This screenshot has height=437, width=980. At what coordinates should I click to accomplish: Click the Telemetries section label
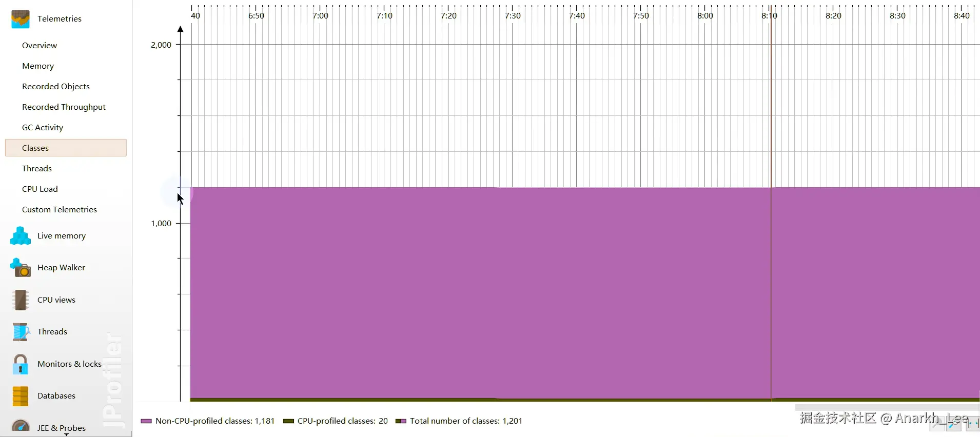click(60, 19)
